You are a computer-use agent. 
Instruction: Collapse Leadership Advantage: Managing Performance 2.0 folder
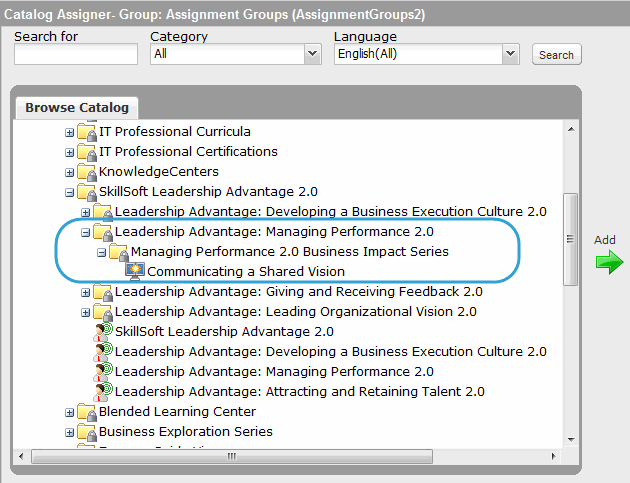tap(86, 232)
